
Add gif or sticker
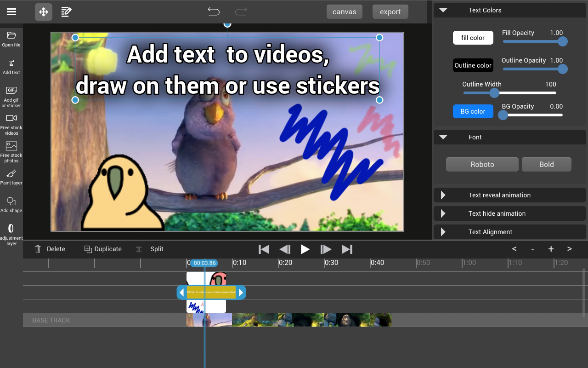[x=11, y=97]
